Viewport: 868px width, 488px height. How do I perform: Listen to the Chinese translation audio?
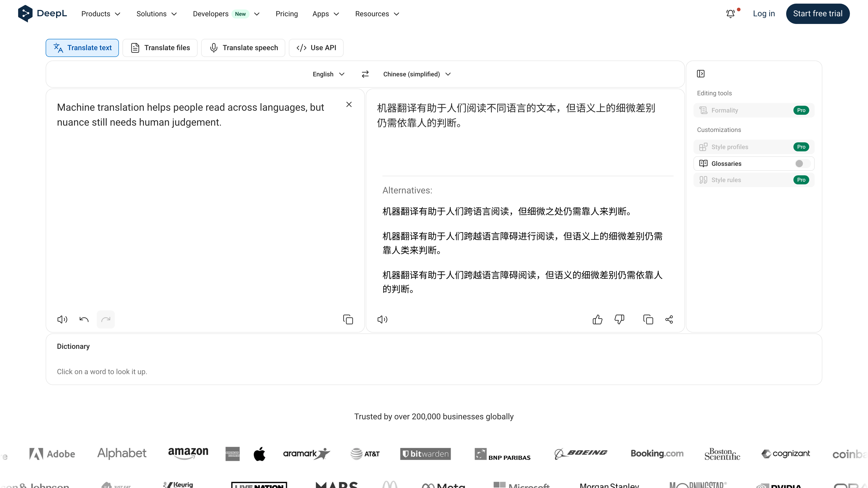pyautogui.click(x=382, y=319)
